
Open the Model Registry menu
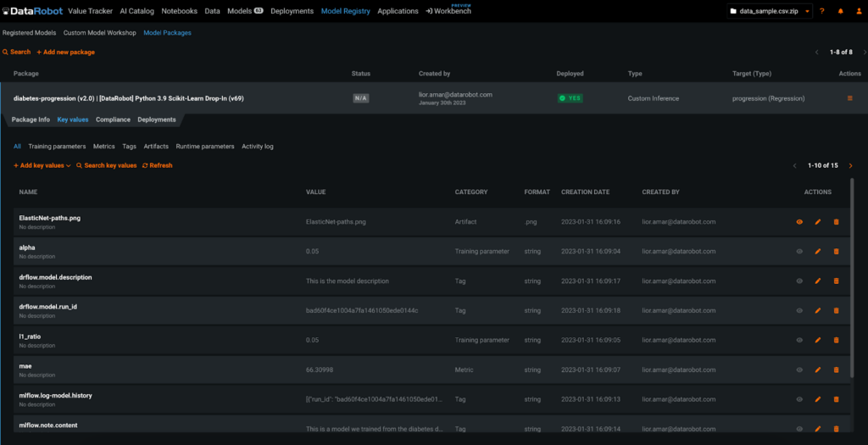[346, 11]
